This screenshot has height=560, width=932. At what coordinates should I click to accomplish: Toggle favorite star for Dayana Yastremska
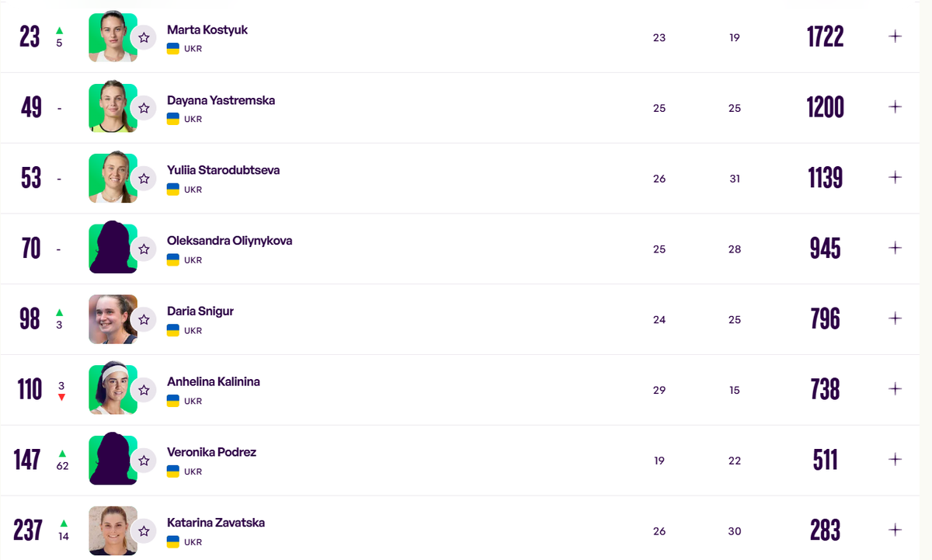(x=144, y=108)
